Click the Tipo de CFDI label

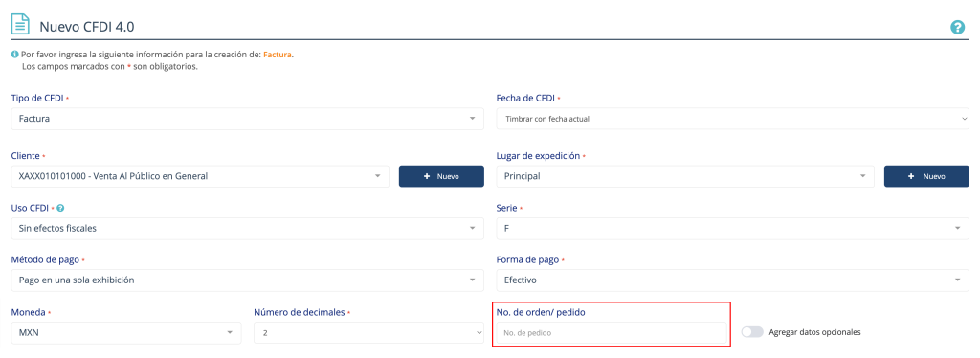37,98
